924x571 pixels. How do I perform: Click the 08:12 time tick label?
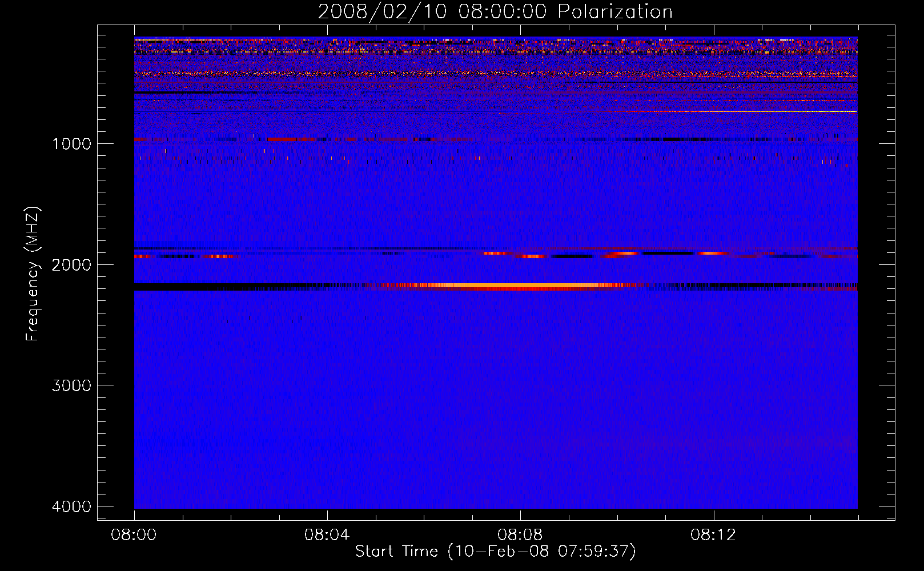(713, 535)
